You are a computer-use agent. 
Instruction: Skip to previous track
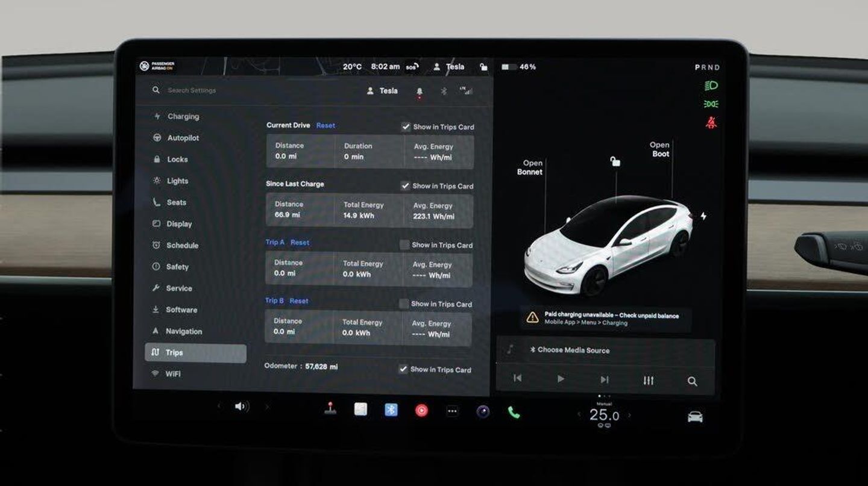(x=517, y=378)
